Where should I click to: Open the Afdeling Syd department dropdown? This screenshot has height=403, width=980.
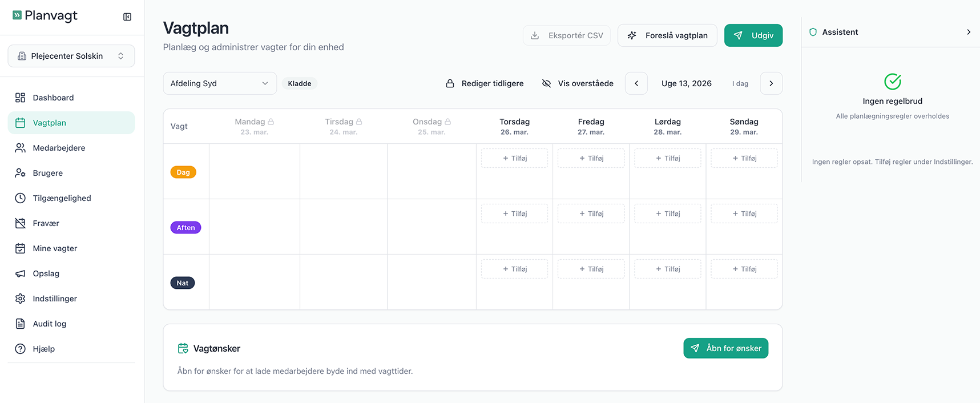click(220, 83)
